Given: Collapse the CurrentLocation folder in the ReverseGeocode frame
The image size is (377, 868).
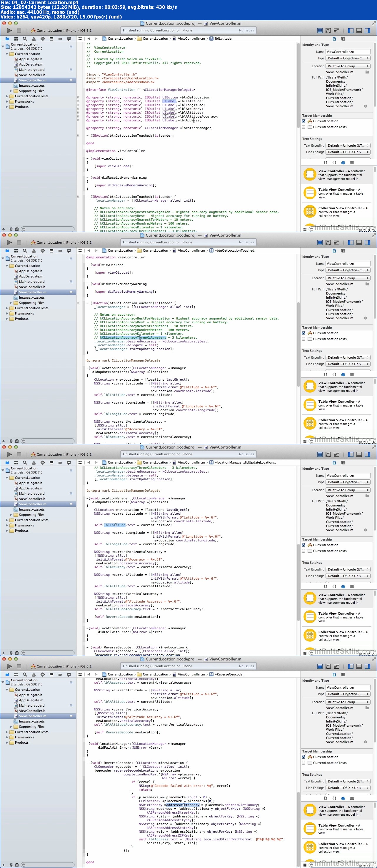Looking at the screenshot, I should (7, 690).
